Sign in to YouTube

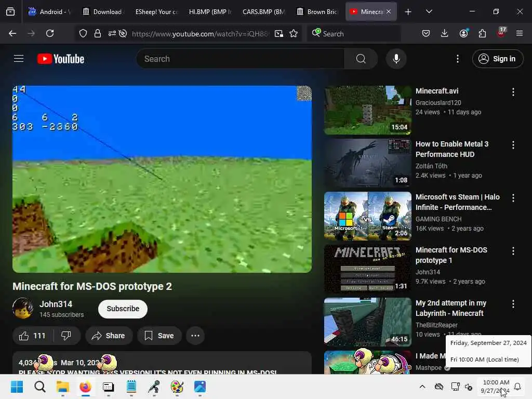497,59
